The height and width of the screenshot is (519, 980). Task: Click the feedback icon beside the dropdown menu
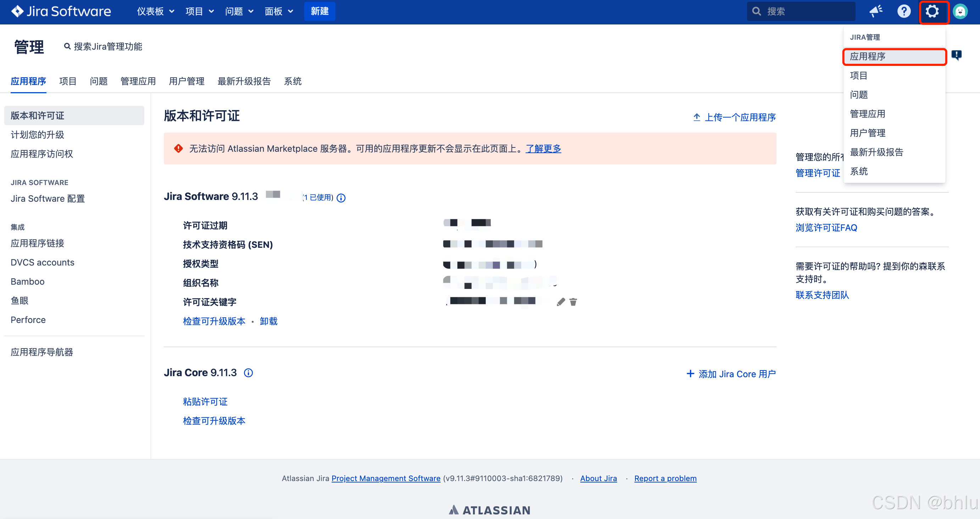pos(956,55)
